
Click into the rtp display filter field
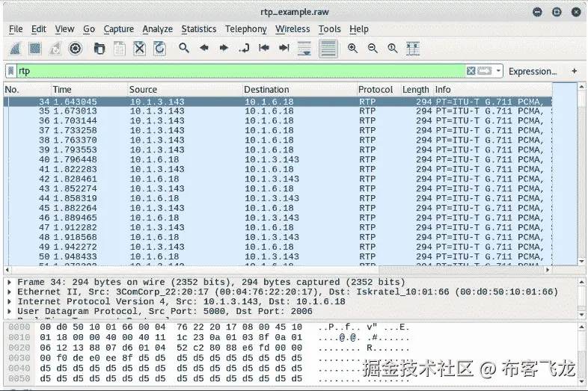point(240,71)
